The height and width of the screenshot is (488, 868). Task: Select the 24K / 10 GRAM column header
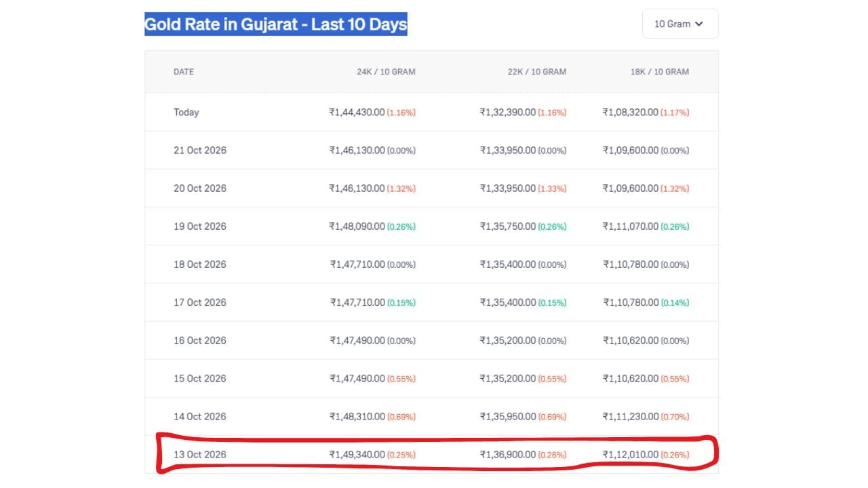pos(387,72)
